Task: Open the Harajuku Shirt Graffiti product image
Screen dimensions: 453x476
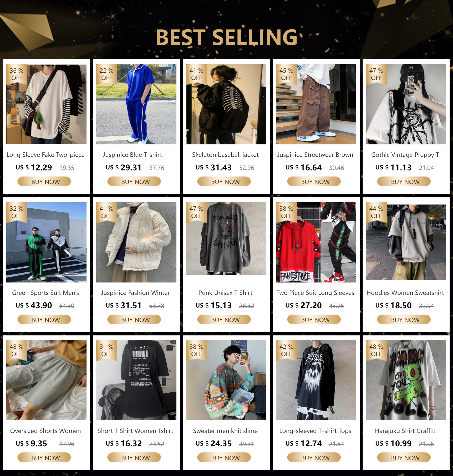Action: tap(406, 380)
